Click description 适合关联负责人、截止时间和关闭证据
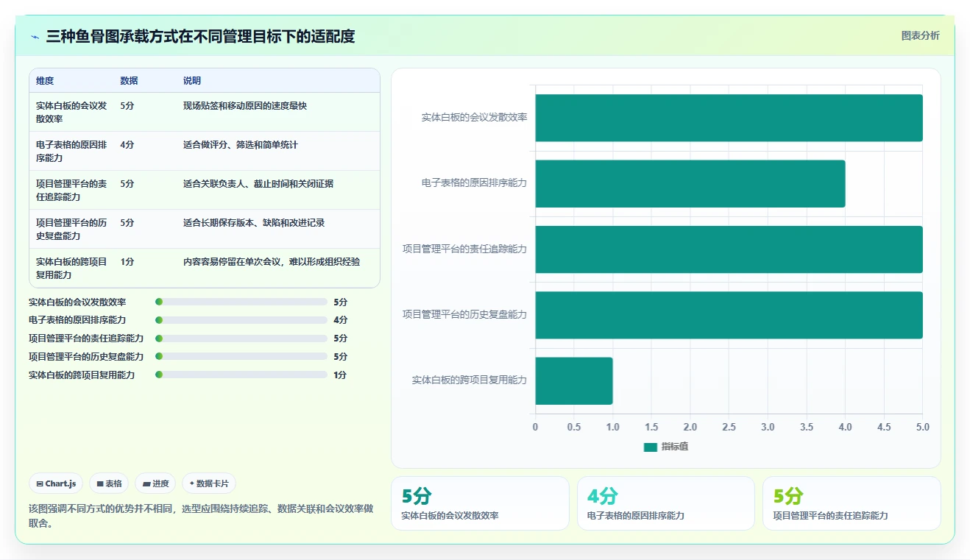This screenshot has width=970, height=560. point(258,184)
